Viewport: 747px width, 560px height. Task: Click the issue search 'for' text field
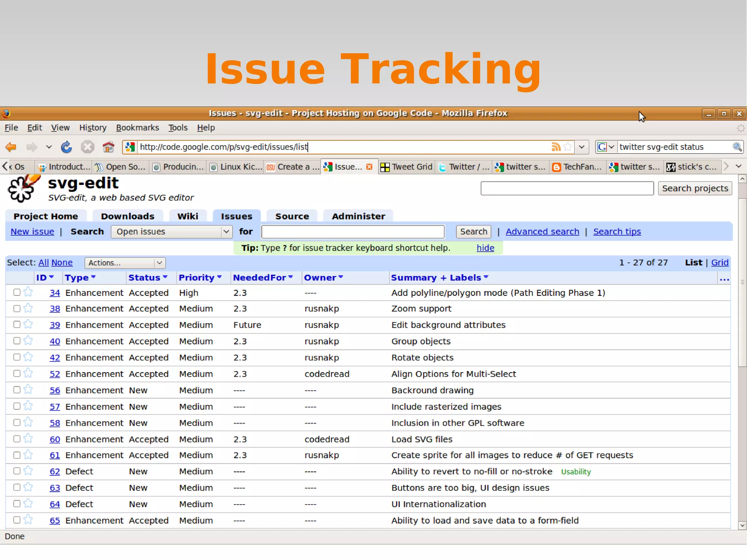tap(353, 232)
